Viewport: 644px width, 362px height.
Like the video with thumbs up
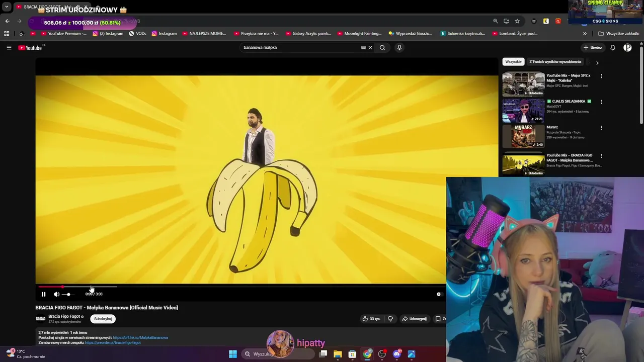pyautogui.click(x=371, y=319)
